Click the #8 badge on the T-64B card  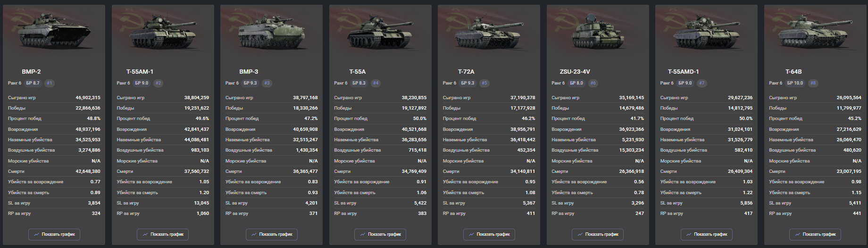(813, 83)
